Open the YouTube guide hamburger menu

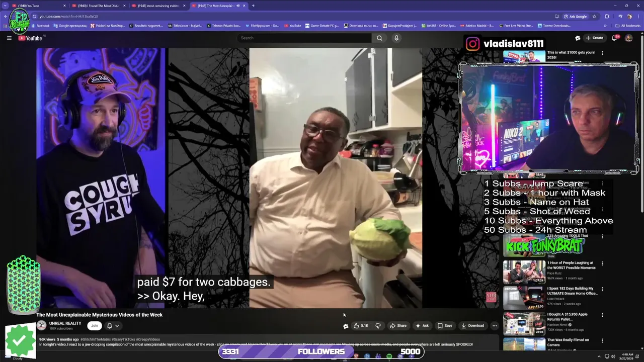tap(9, 38)
